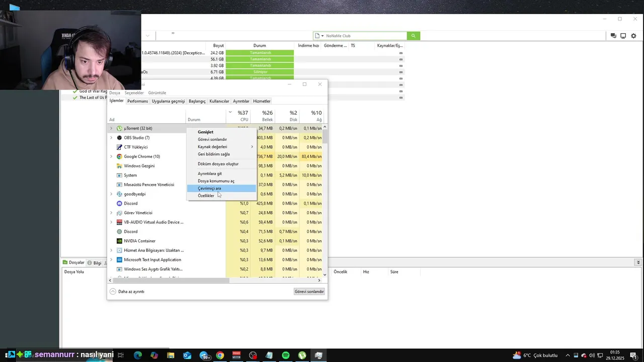Open the Bilgi tab in µTorrent's bottom pane
Screen dimensions: 644x362
(x=94, y=263)
